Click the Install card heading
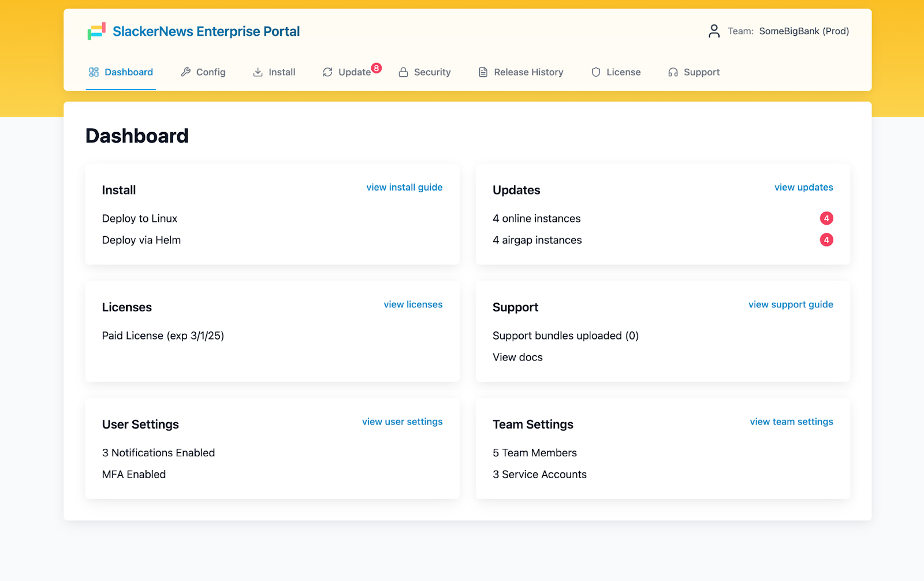This screenshot has height=581, width=924. pyautogui.click(x=119, y=190)
